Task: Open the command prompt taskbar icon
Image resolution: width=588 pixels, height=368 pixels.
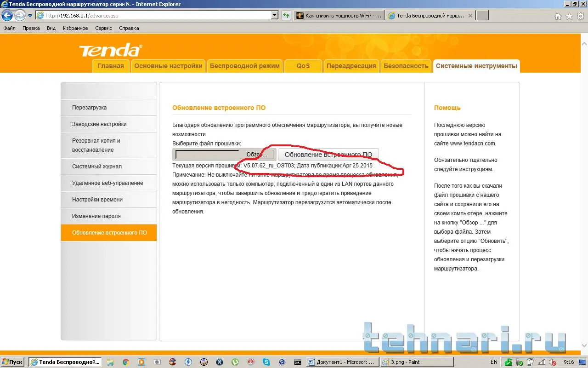Action: point(298,362)
